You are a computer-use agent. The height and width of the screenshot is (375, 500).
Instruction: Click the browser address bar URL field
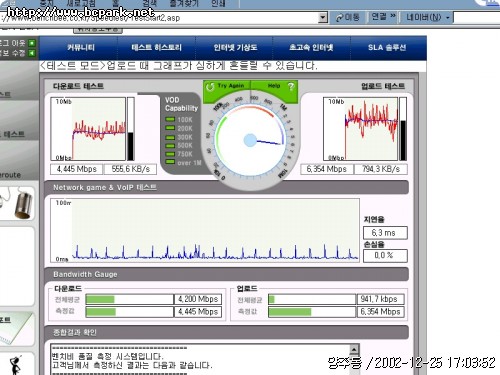click(x=159, y=17)
